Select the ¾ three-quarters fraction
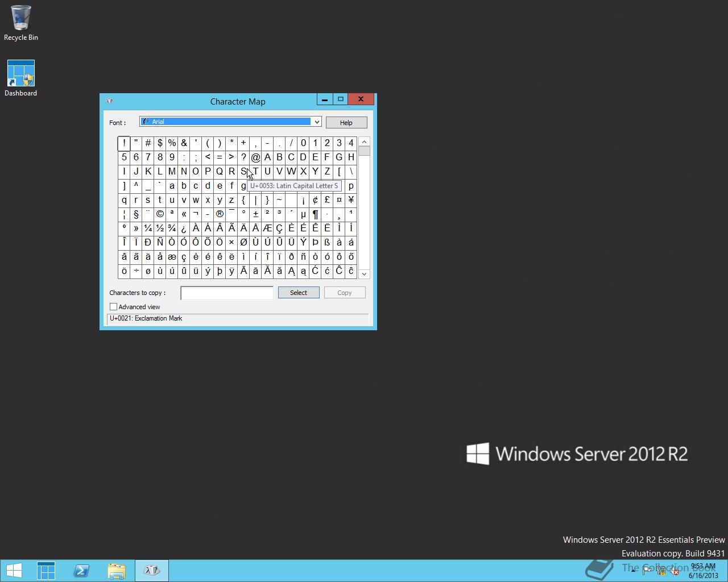728x582 pixels. [172, 228]
